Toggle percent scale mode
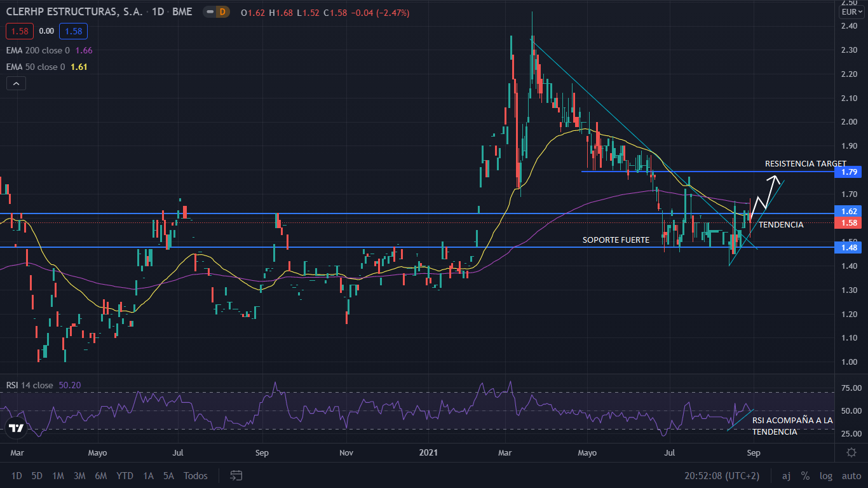The image size is (868, 488). coord(805,475)
